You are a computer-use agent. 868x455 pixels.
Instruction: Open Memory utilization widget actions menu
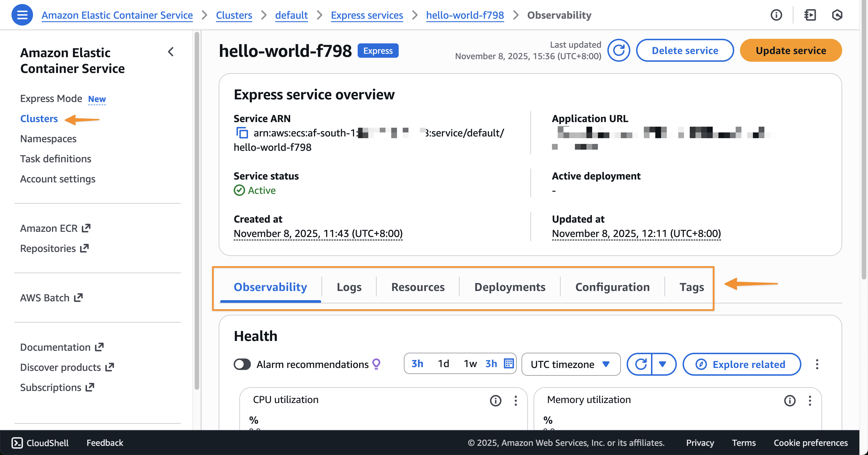click(x=810, y=400)
